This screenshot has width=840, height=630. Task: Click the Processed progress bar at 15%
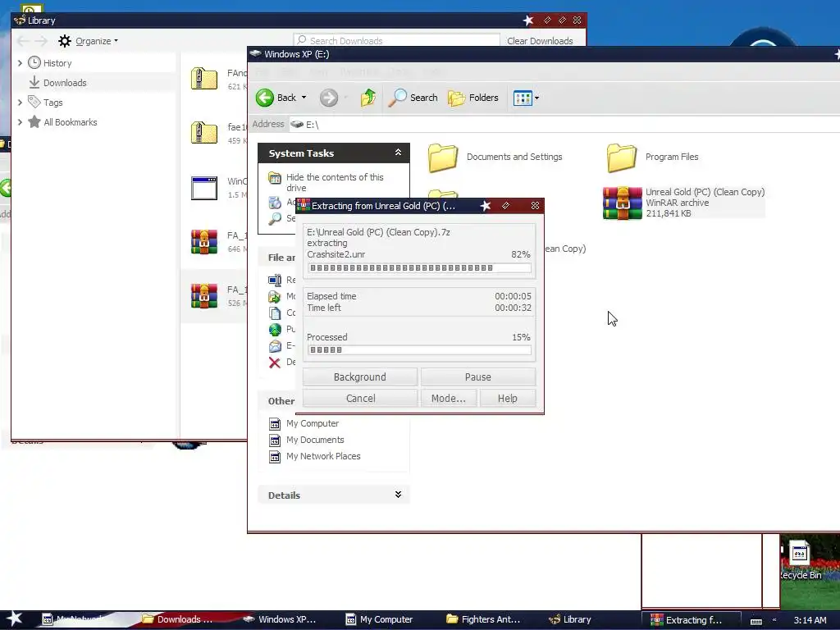[419, 349]
